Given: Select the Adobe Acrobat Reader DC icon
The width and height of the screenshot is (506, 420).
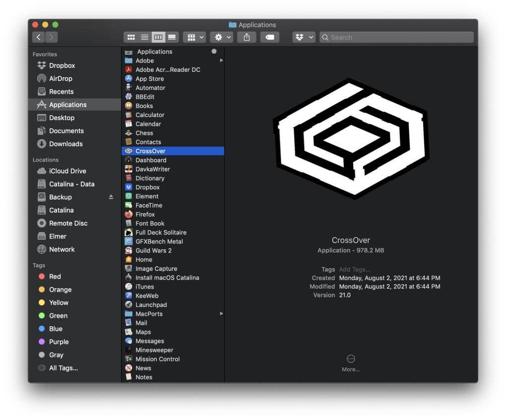Looking at the screenshot, I should [128, 69].
